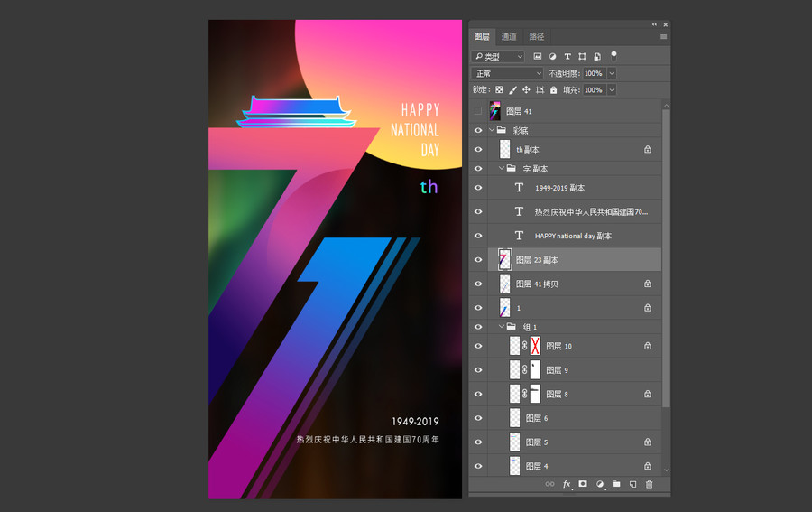Click the lock all padlock icon

point(554,89)
